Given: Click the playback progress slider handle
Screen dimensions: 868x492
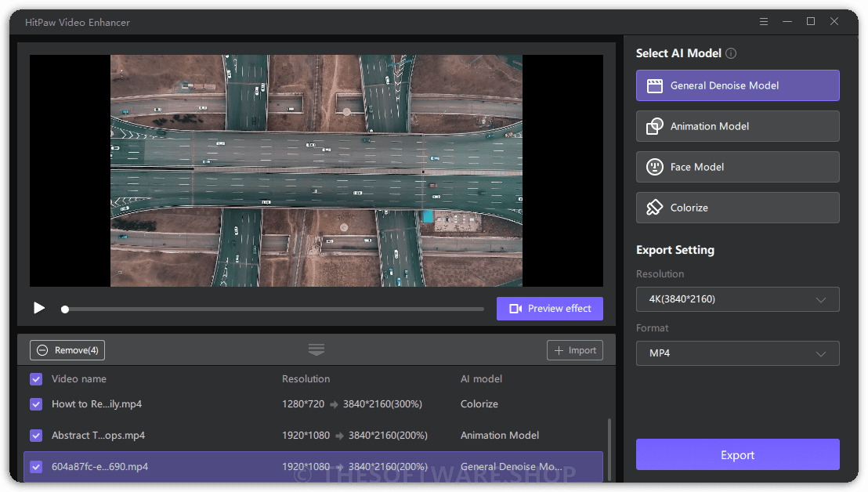Looking at the screenshot, I should (x=65, y=309).
